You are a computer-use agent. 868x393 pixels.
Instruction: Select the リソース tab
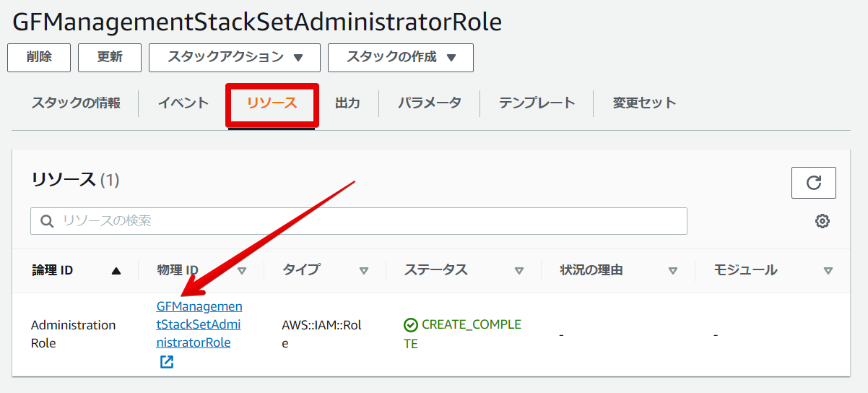click(272, 103)
